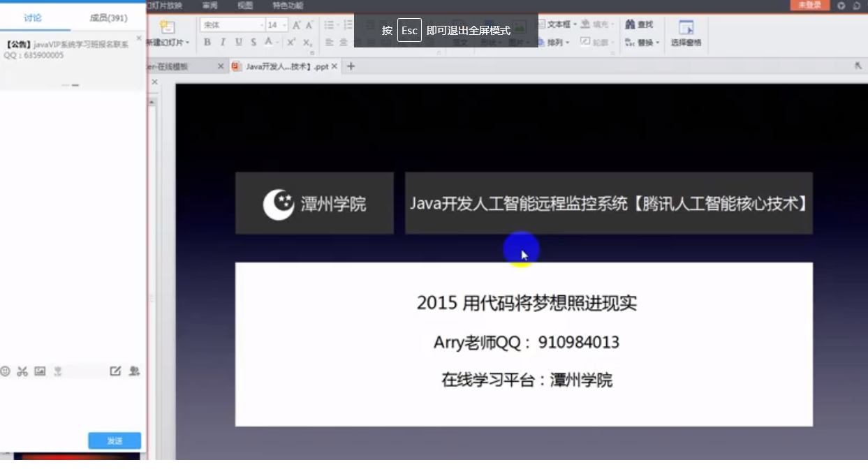Viewport: 868px width, 476px height.
Task: Switch to the 讨论 discussion tab
Action: click(x=33, y=17)
